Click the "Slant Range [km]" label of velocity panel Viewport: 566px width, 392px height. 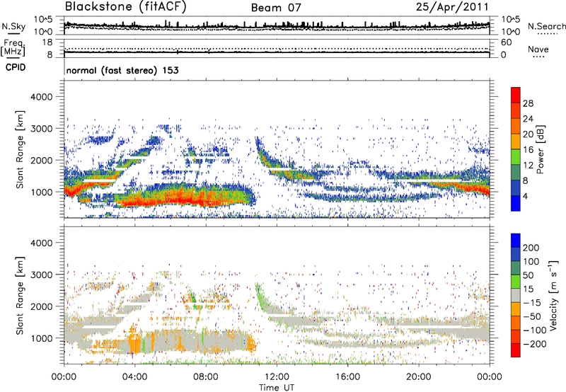(20, 296)
